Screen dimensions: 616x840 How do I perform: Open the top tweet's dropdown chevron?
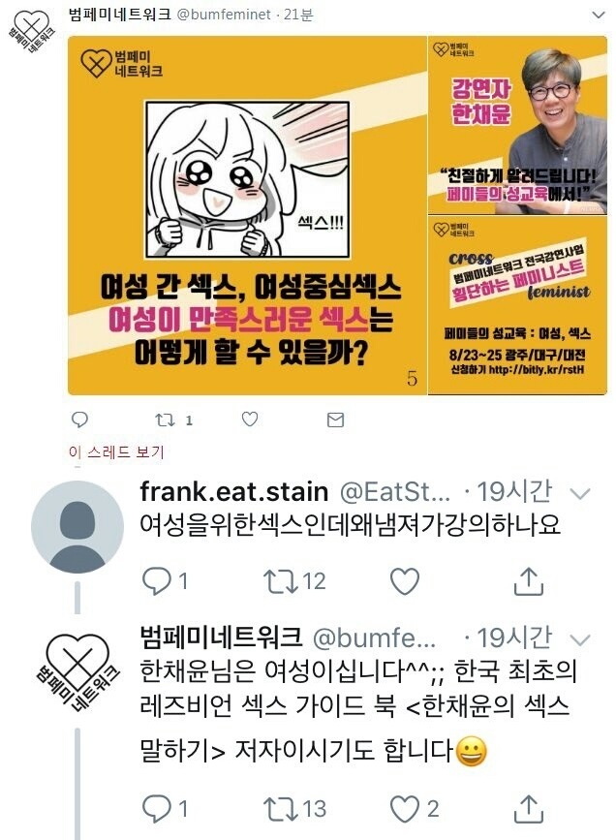[x=598, y=16]
